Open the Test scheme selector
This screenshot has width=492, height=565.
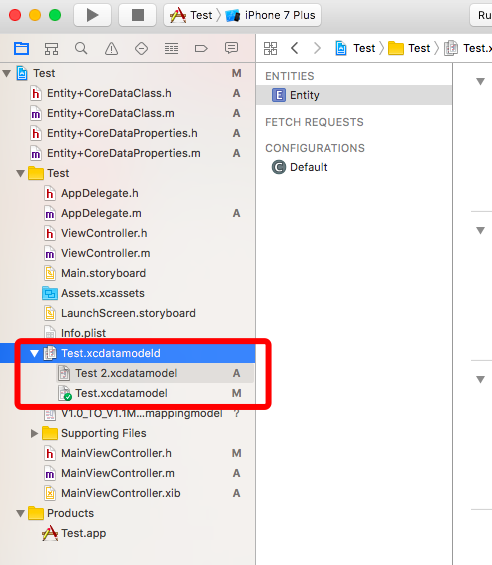(x=192, y=15)
